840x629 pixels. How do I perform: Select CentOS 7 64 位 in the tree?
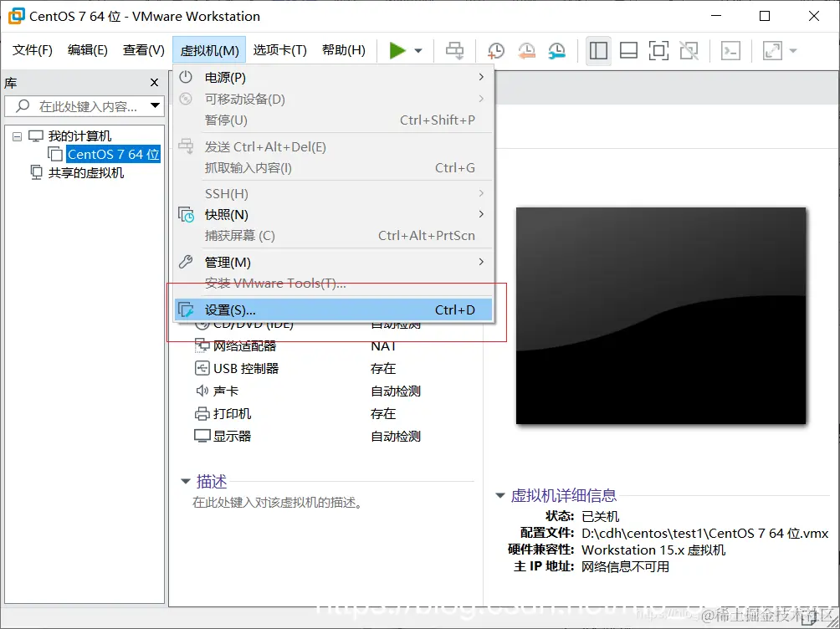pos(113,154)
